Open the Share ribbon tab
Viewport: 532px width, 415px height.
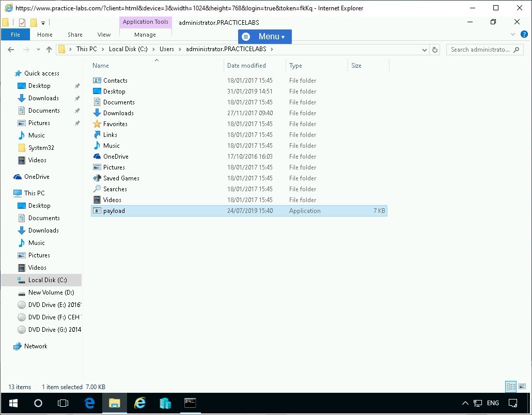click(x=75, y=35)
